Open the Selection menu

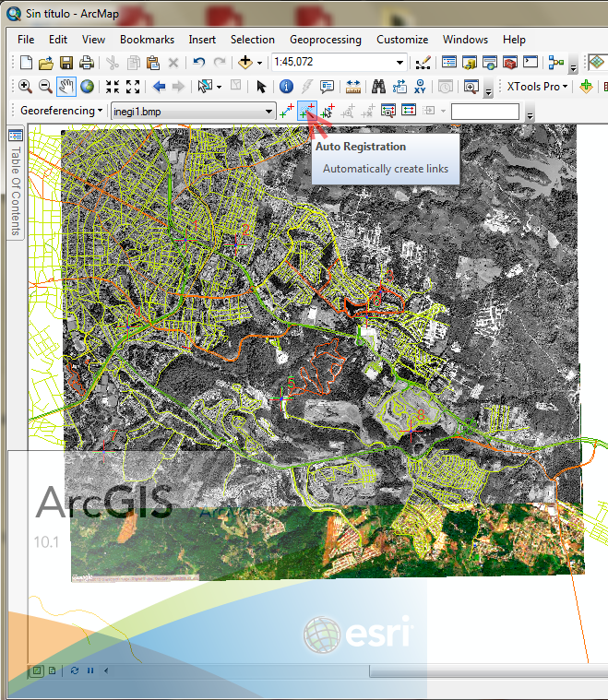[x=253, y=40]
